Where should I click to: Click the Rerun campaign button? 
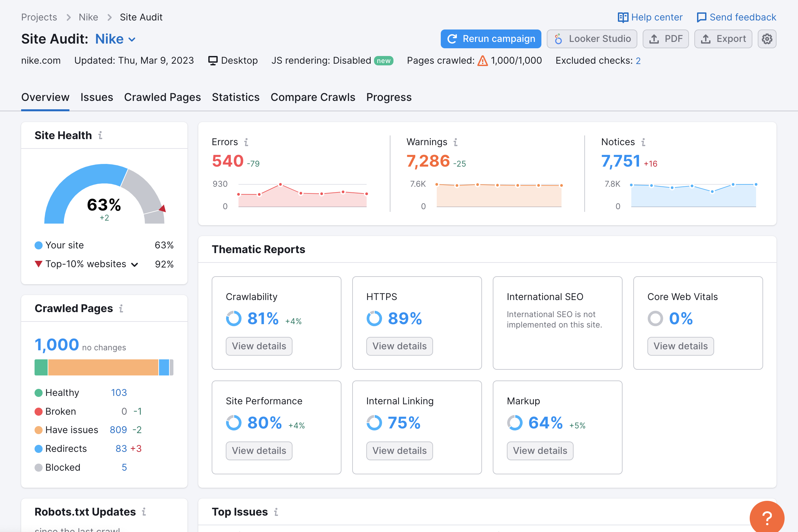[491, 39]
